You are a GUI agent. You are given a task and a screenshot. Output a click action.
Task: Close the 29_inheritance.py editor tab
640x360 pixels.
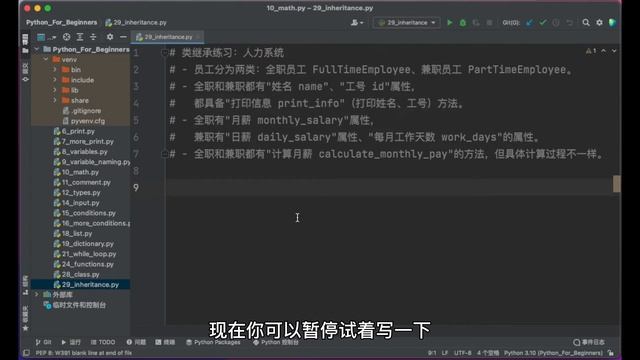pos(198,37)
